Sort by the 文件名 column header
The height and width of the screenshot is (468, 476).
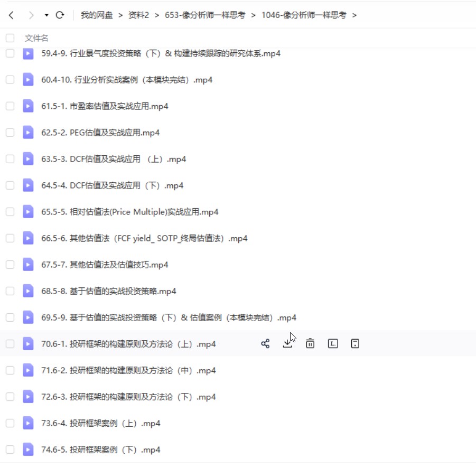click(36, 38)
